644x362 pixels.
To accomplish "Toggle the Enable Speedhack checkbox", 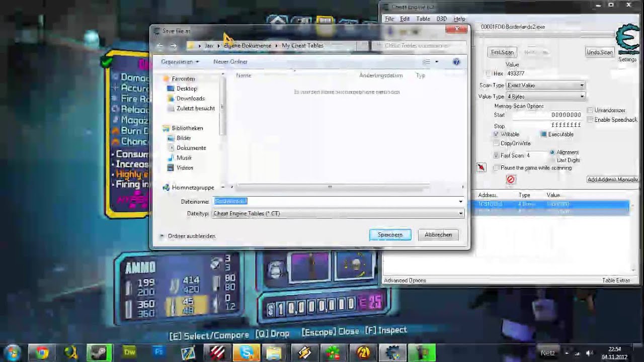I will coord(590,120).
